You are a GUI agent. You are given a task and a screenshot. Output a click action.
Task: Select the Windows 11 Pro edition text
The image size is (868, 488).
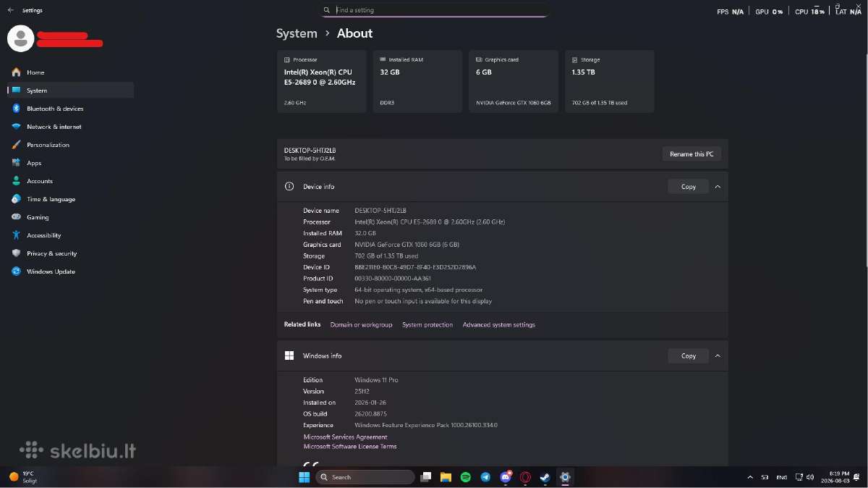(376, 380)
